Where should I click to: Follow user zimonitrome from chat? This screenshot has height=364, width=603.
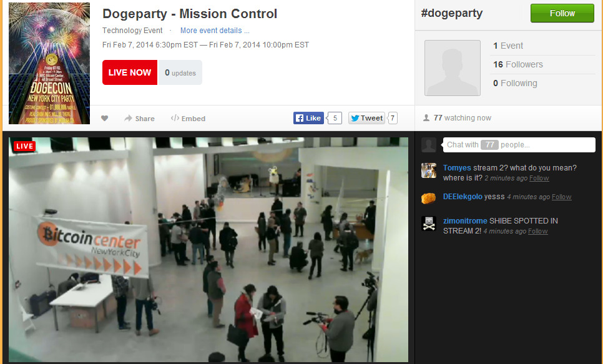[537, 231]
